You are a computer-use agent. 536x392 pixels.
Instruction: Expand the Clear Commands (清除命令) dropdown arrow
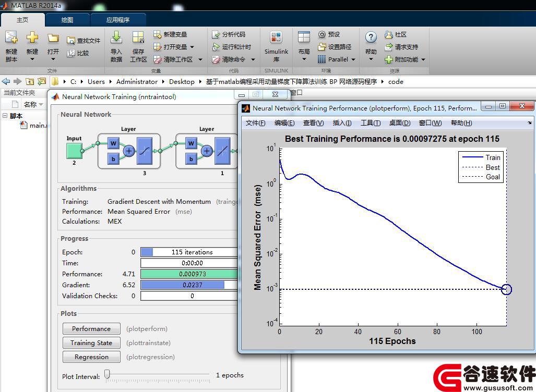coord(253,59)
